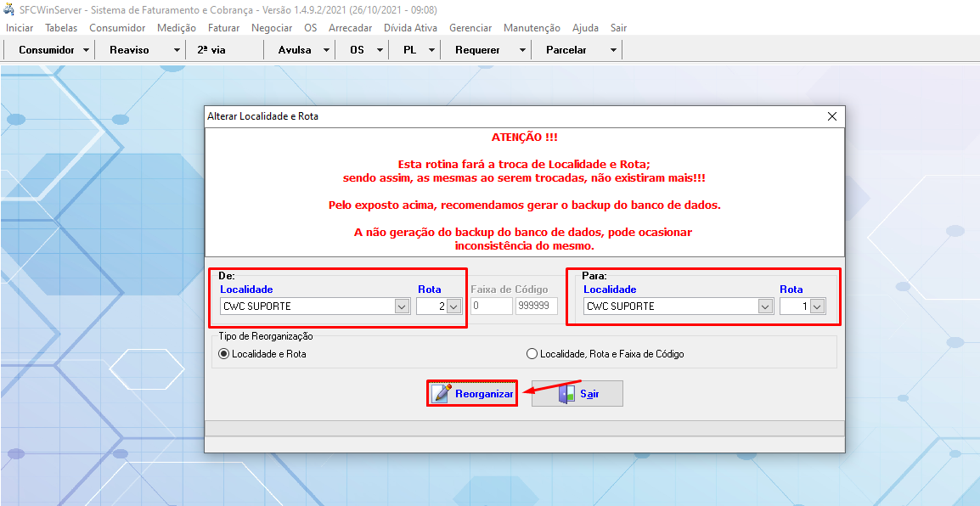Close the Alterar Localidade e Rota dialog

(831, 115)
